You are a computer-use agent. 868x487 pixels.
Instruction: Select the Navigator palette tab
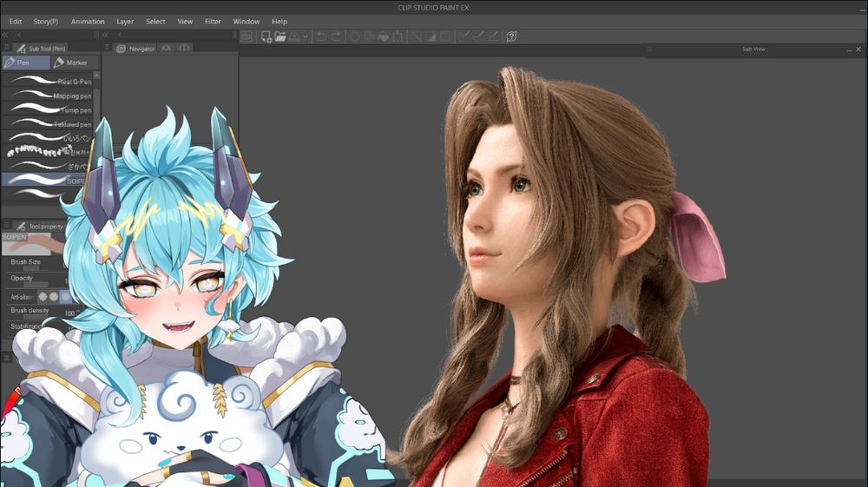click(x=135, y=49)
